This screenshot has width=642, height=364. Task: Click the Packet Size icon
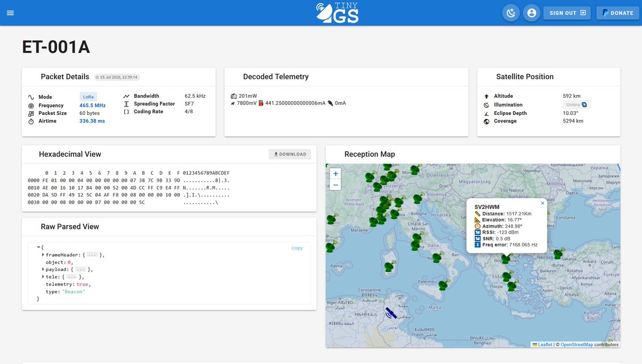click(x=31, y=114)
